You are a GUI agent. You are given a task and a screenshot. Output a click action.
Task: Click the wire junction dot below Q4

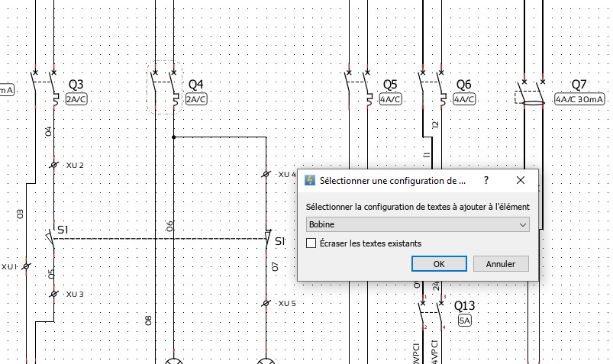coord(174,137)
